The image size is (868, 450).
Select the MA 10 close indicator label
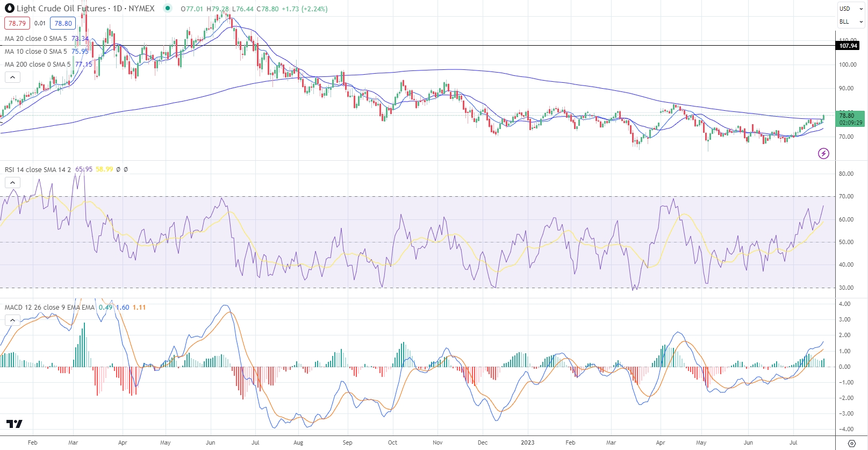click(35, 52)
